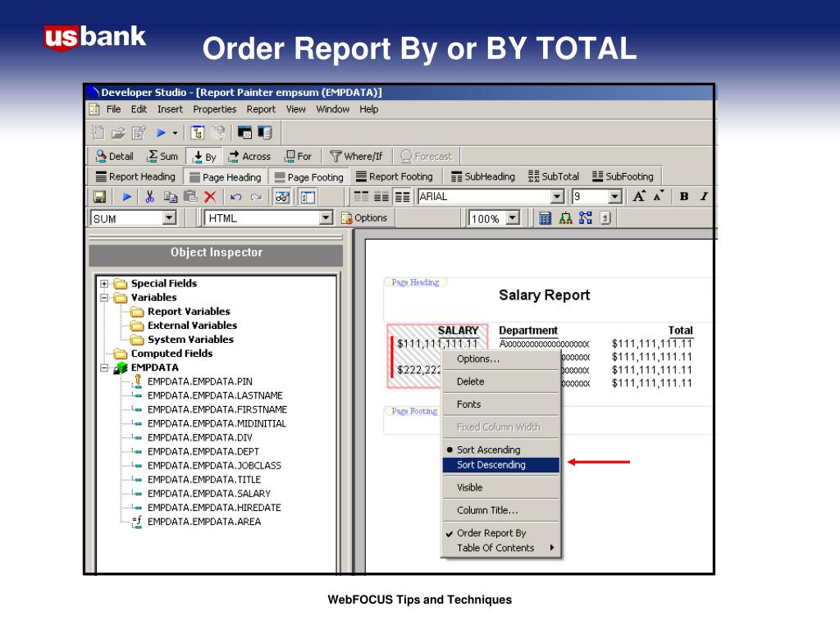The height and width of the screenshot is (630, 840).
Task: Open the HTML output format dropdown
Action: point(326,217)
